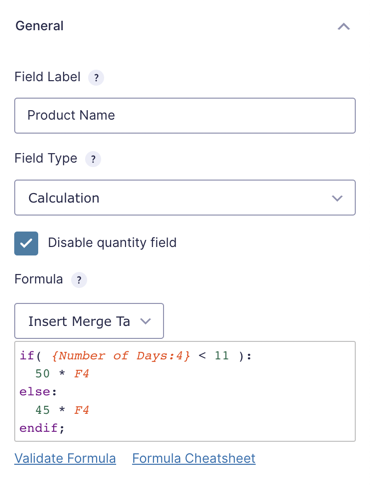Image resolution: width=370 pixels, height=487 pixels.
Task: Click the Field Type dropdown arrow
Action: pyautogui.click(x=337, y=198)
